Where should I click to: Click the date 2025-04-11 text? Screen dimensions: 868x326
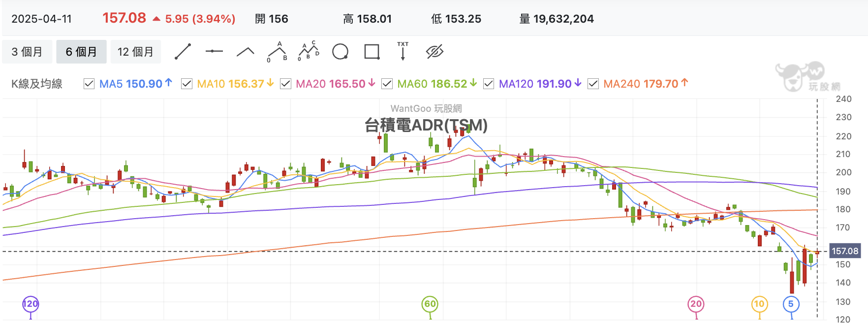[x=42, y=19]
